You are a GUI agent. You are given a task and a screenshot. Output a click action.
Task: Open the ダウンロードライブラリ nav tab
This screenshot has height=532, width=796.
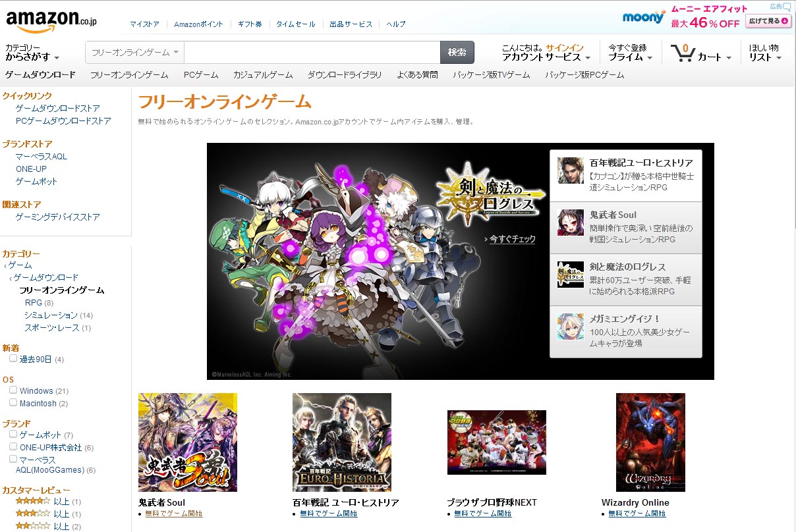coord(345,75)
